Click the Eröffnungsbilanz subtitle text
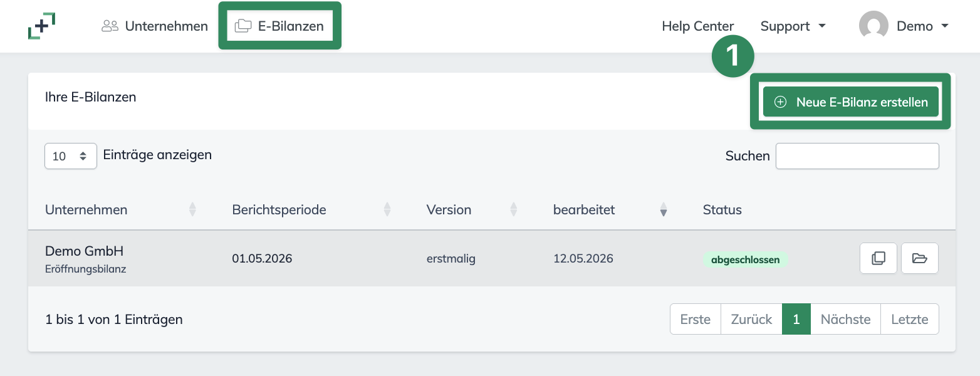This screenshot has width=980, height=376. tap(86, 269)
